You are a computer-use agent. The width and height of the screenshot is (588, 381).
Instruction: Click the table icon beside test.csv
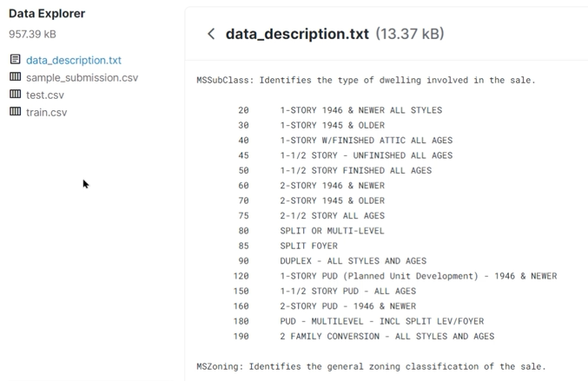point(15,95)
